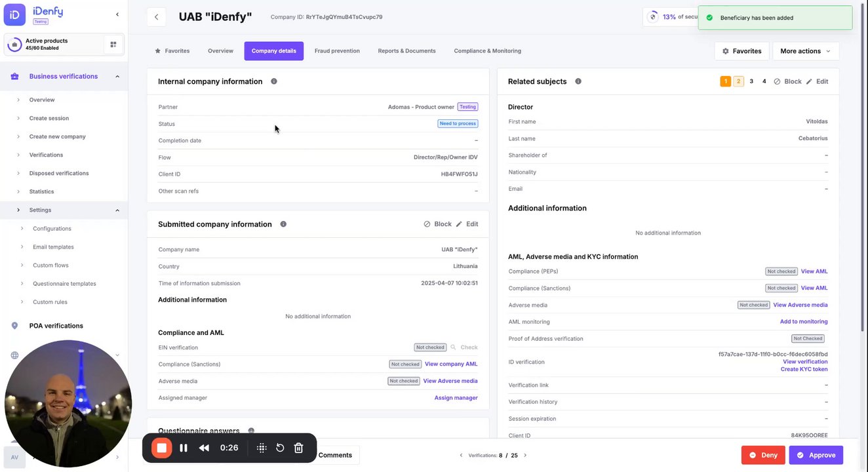Click info icon beside Related subjects
Viewport: 868px width, 472px height.
pyautogui.click(x=578, y=81)
